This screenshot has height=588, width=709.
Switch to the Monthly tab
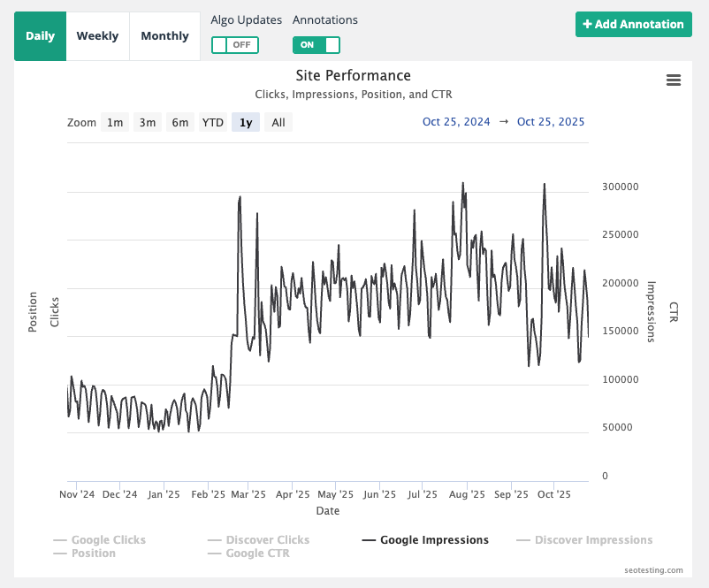(164, 36)
